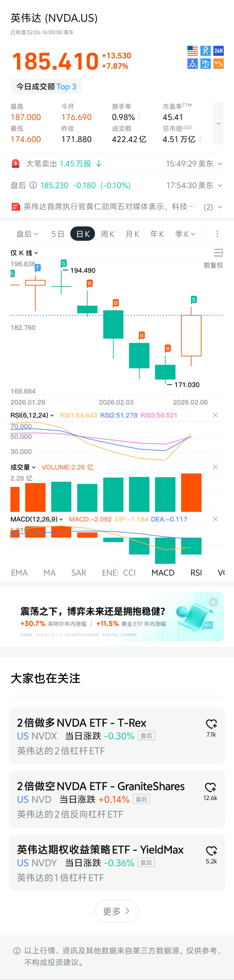Screen dimensions: 234x980
Task: Tap the 24H trading icon
Action: click(218, 50)
